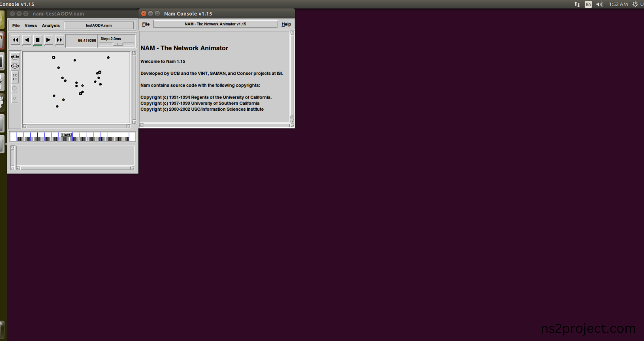Select the large circle tool
The width and height of the screenshot is (644, 341).
pyautogui.click(x=15, y=88)
